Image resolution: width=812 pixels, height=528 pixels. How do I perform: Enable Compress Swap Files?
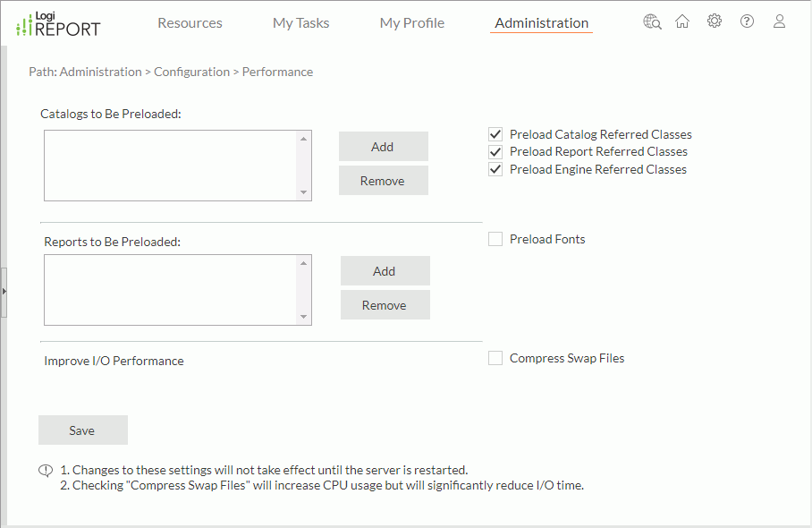pyautogui.click(x=495, y=357)
